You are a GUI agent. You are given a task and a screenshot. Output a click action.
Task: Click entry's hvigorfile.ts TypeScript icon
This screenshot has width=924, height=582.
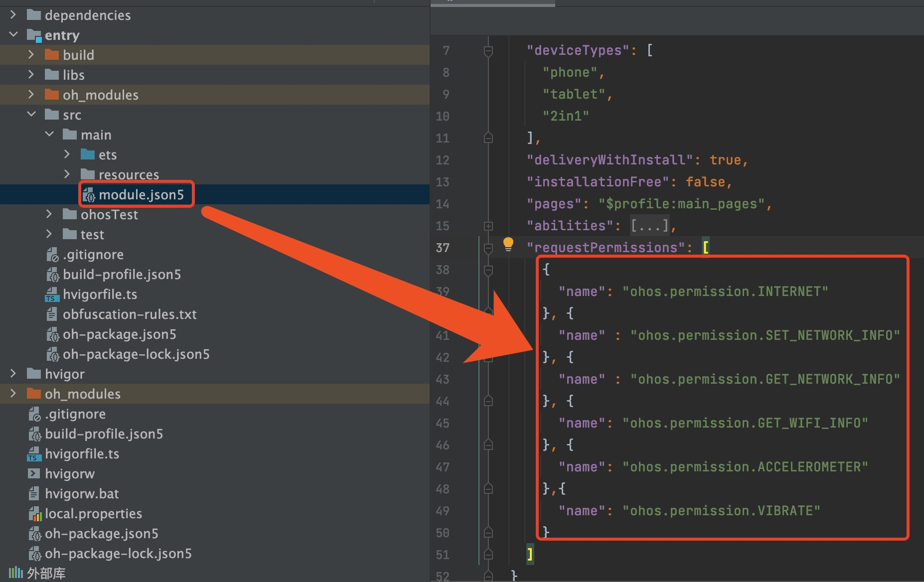52,294
